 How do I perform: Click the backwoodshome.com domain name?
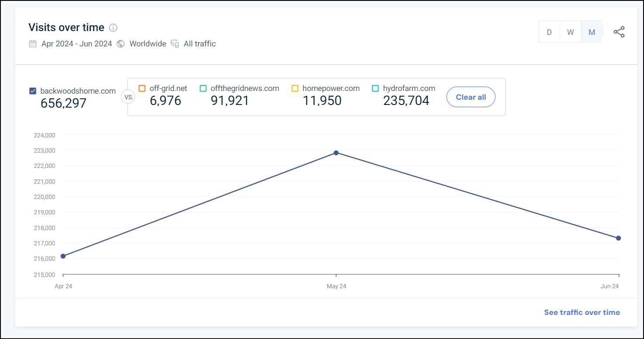tap(78, 91)
